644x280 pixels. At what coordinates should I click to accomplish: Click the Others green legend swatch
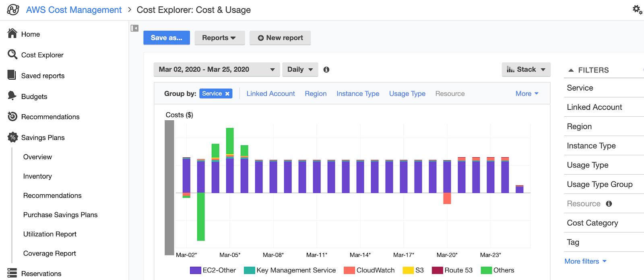[x=487, y=270]
